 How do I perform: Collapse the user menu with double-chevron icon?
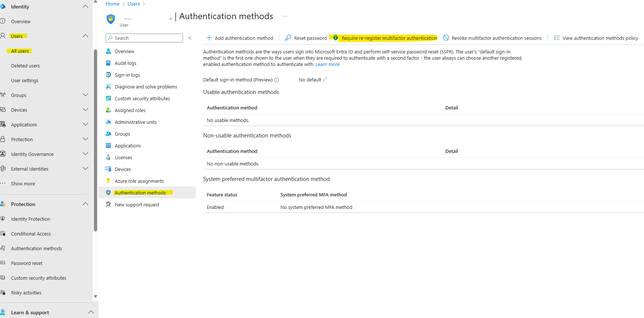pyautogui.click(x=190, y=38)
